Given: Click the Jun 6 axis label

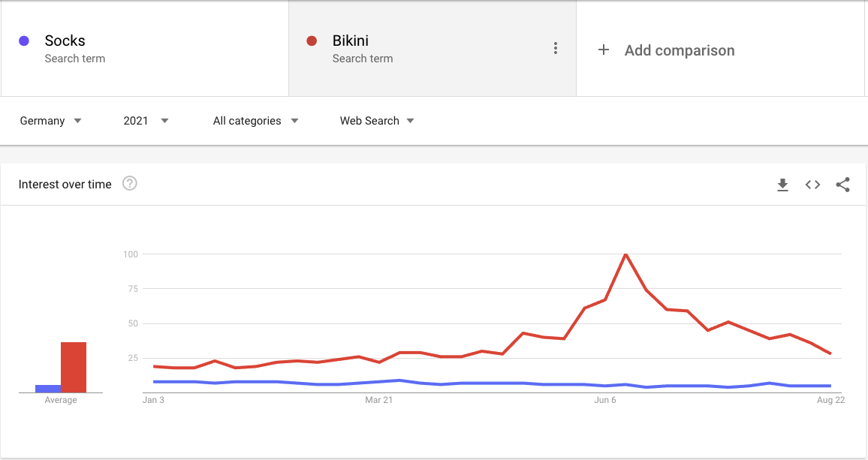Looking at the screenshot, I should (605, 400).
